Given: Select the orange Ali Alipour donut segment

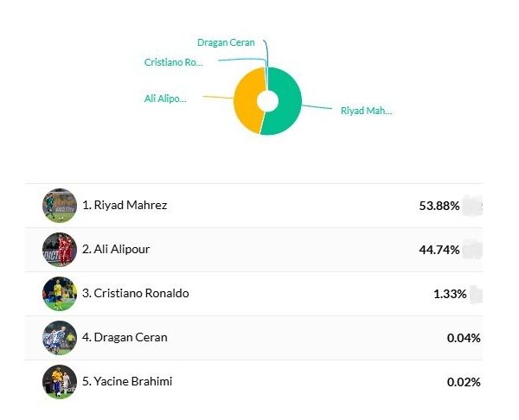Looking at the screenshot, I should 247,99.
